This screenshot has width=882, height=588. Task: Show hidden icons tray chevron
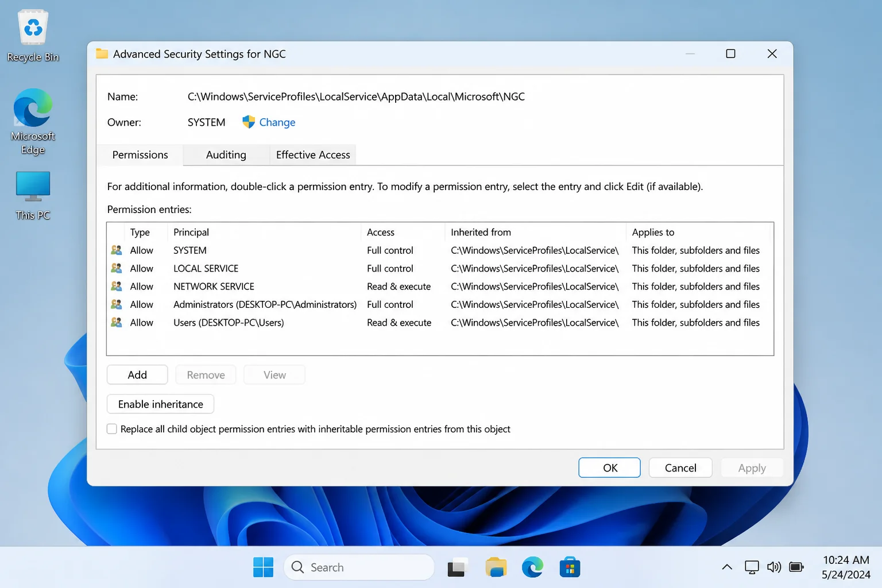[x=727, y=567]
